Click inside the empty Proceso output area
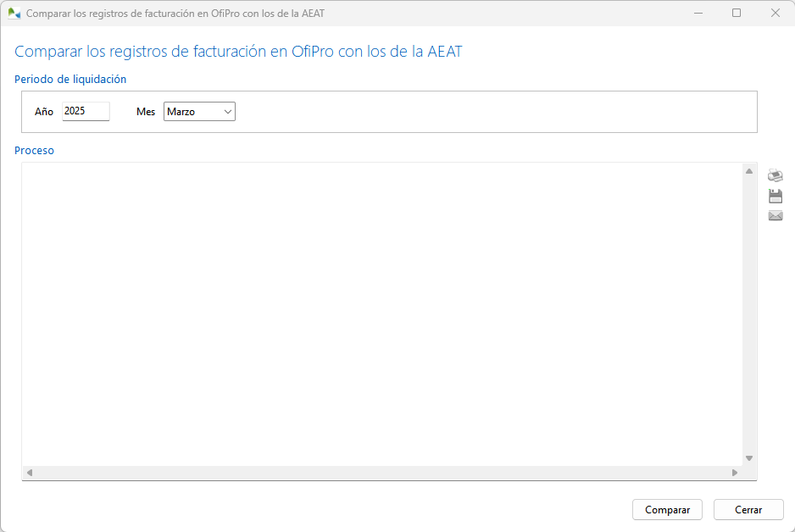Screen dimensions: 795x532 pos(381,313)
